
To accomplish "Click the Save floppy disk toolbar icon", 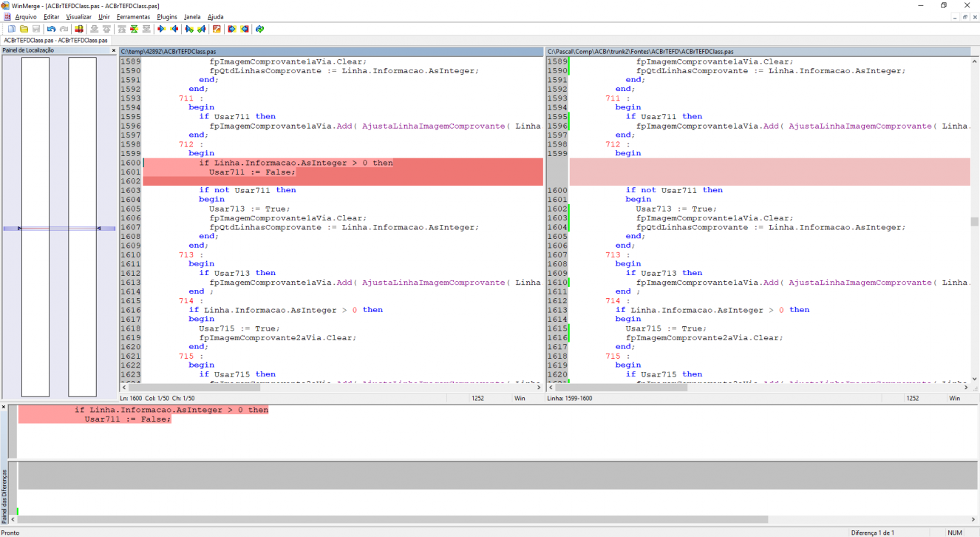I will (35, 29).
